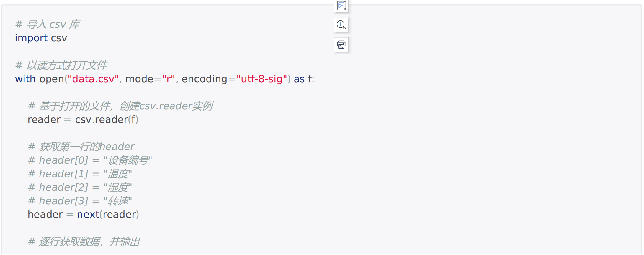
Task: Click the "data.csv" string in open call
Action: pyautogui.click(x=93, y=79)
